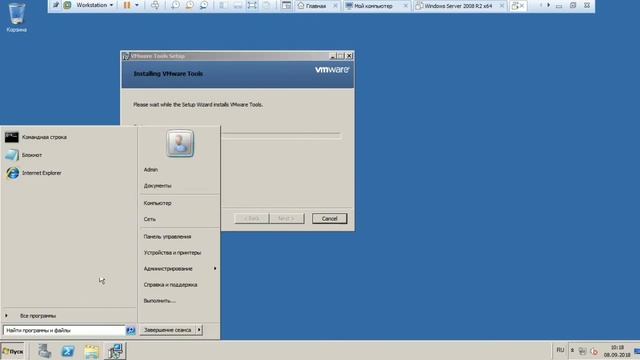The width and height of the screenshot is (640, 360).
Task: Click the VMware pause virtual machine icon
Action: tap(127, 5)
